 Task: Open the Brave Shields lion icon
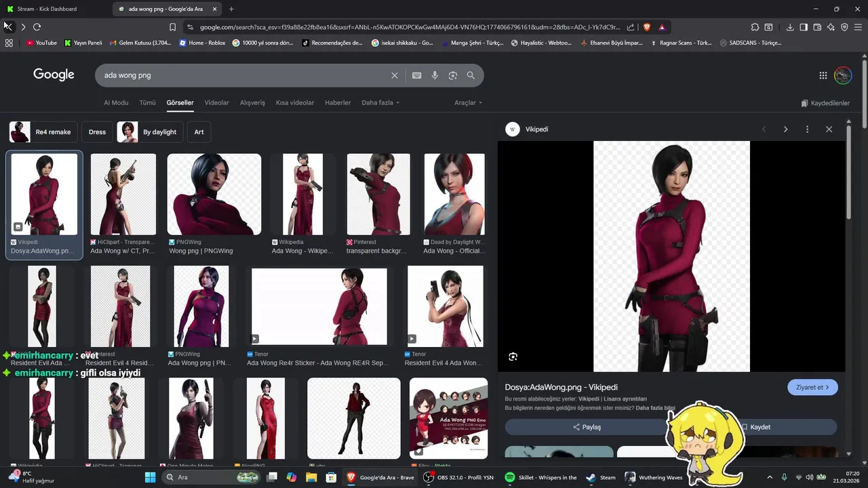(646, 27)
